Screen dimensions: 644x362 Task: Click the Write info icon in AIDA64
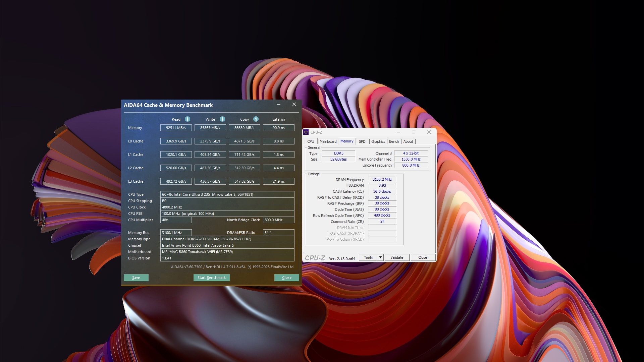pyautogui.click(x=222, y=119)
